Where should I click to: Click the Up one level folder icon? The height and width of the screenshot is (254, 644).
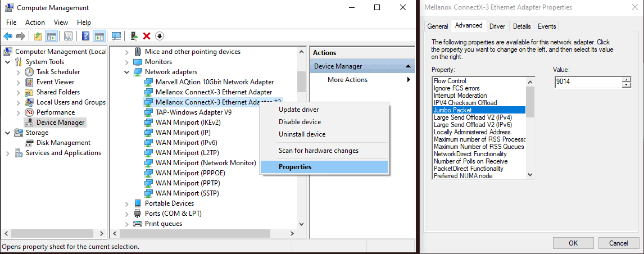(38, 36)
